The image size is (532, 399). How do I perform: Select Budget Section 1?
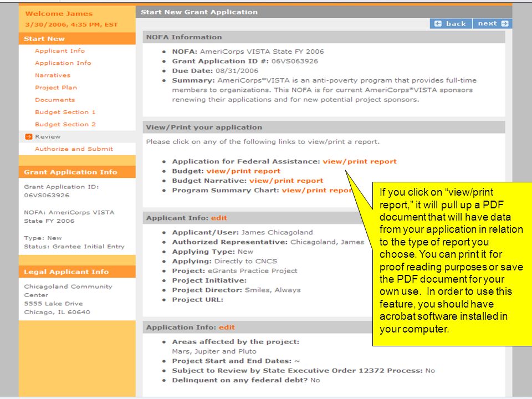[x=65, y=112]
